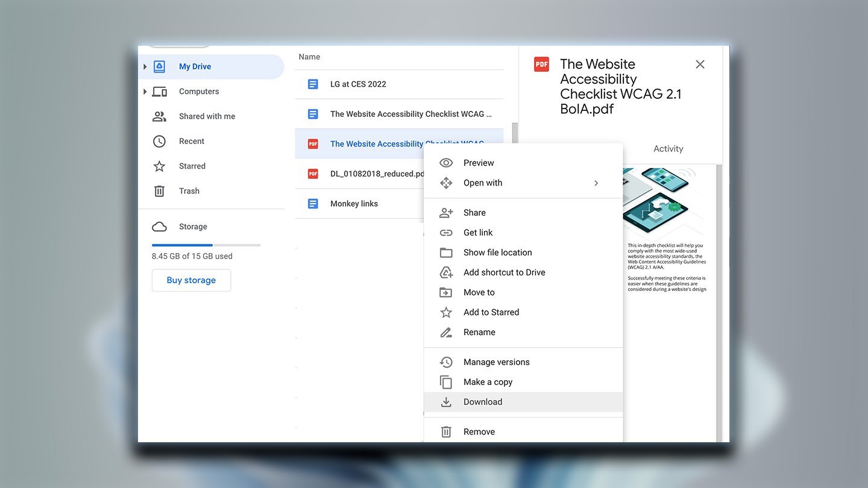The width and height of the screenshot is (868, 488).
Task: Click the Move to folder-arrow icon
Action: (x=446, y=292)
